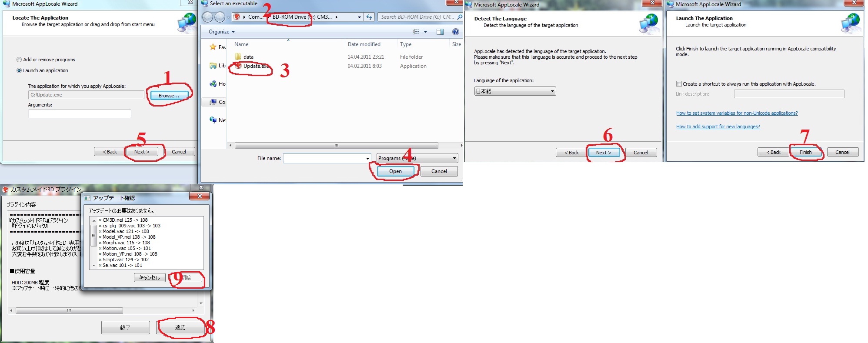Show the preview pane in file dialog
Viewport: 868px width, 343px height.
click(x=440, y=32)
